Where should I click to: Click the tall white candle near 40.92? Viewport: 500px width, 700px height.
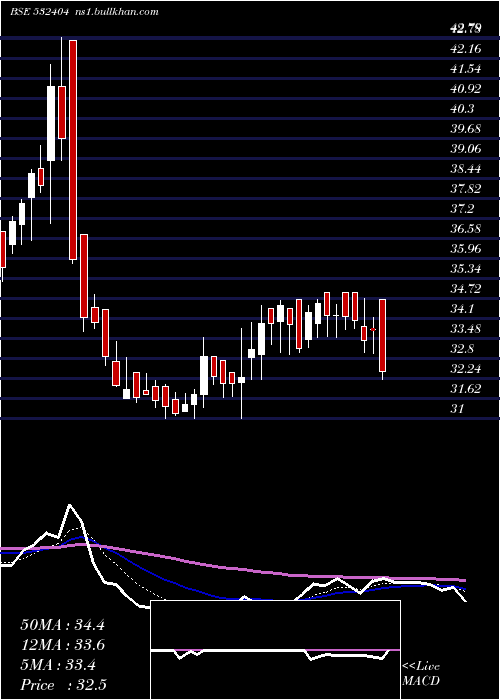[51, 123]
